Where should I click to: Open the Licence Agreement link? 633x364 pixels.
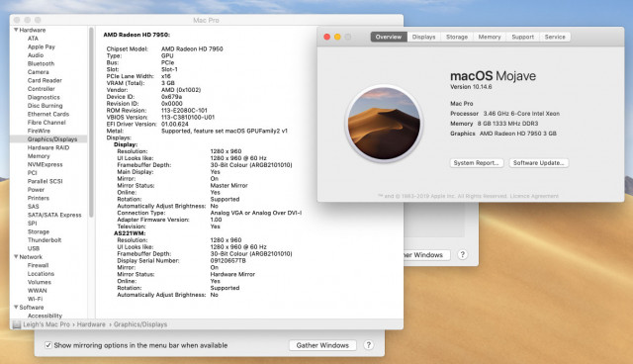(534, 196)
